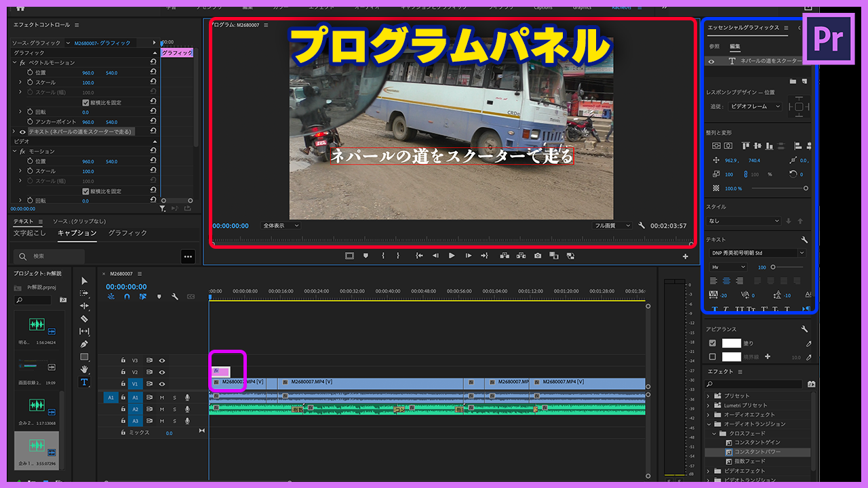Click the white fill color swatch
Viewport: 868px width, 488px height.
[x=731, y=344]
